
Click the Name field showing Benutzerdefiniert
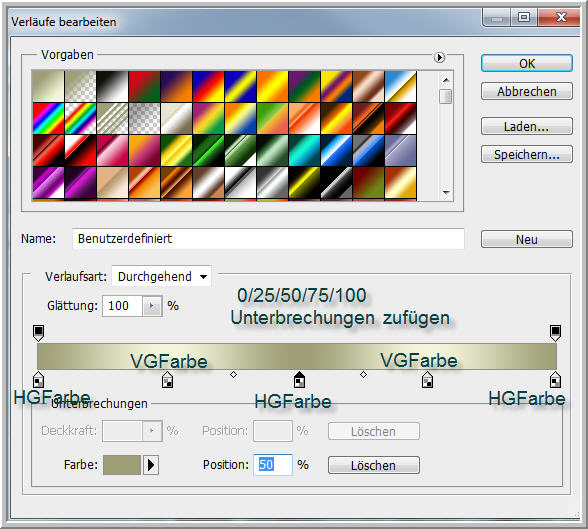point(268,239)
